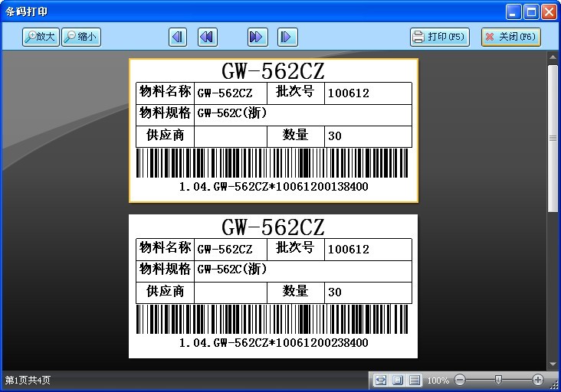Go to the first page

(x=178, y=37)
